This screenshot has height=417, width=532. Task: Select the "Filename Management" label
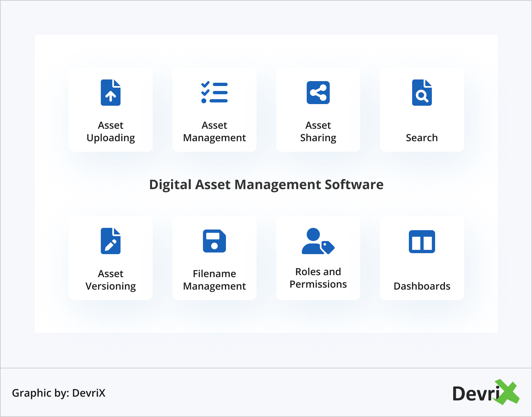(214, 280)
